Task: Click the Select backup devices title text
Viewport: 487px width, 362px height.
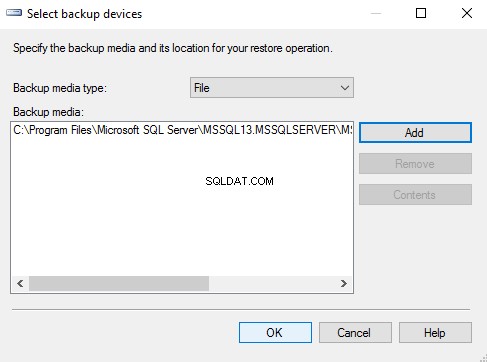Action: pos(84,14)
